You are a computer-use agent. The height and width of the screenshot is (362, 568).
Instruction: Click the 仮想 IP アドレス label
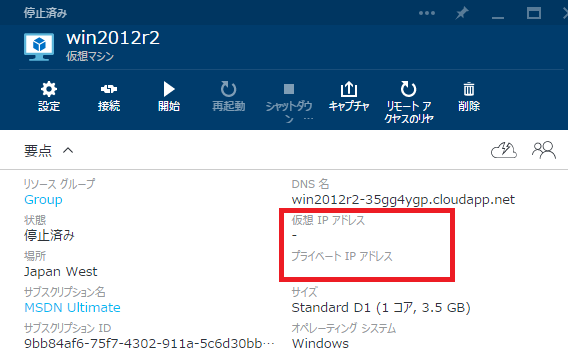click(328, 220)
